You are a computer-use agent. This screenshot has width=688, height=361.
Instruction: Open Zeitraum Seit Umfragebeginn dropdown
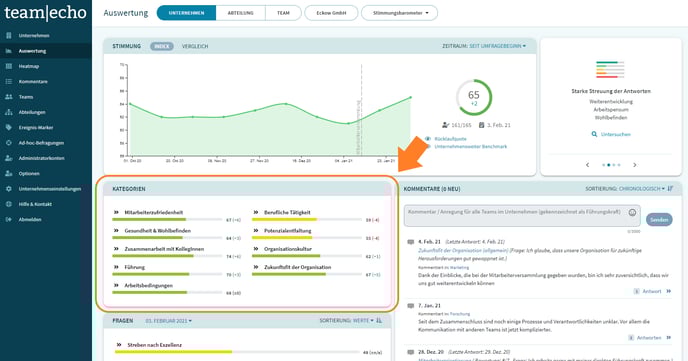coord(498,46)
